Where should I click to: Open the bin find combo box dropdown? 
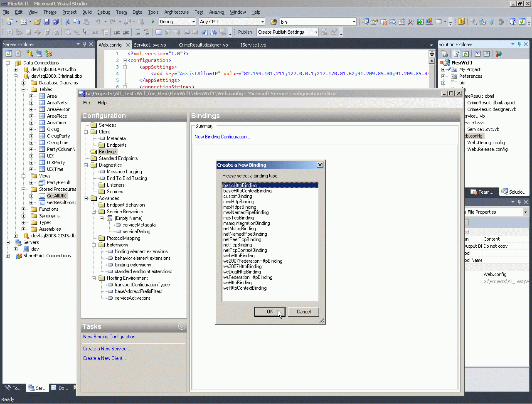pyautogui.click(x=354, y=22)
